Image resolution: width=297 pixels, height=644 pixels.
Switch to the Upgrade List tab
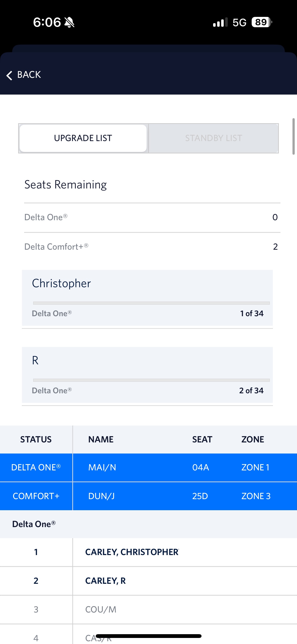pyautogui.click(x=83, y=138)
